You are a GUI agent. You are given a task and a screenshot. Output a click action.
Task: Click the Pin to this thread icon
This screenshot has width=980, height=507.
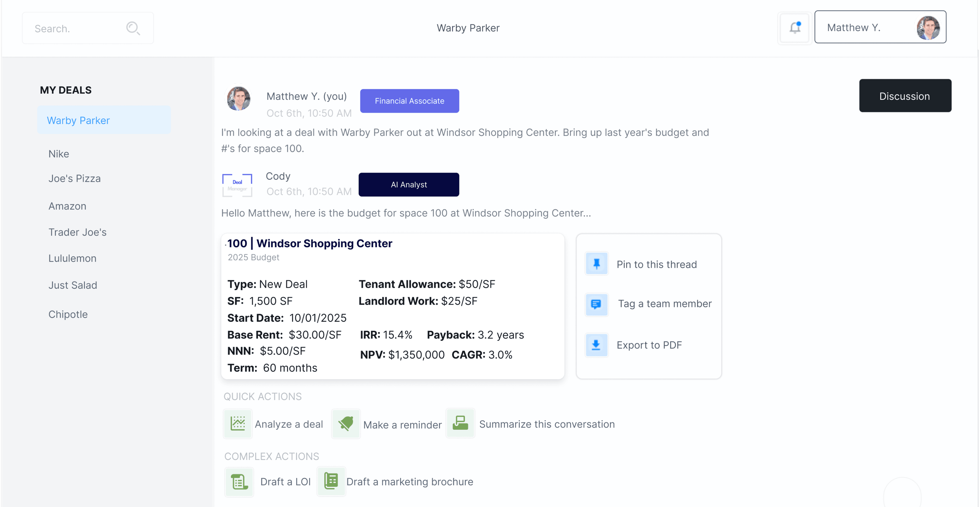[596, 264]
